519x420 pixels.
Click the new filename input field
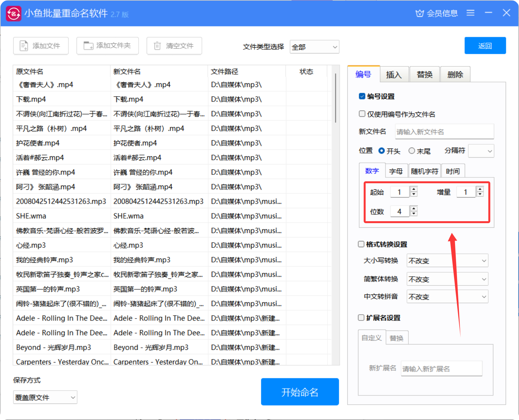444,132
